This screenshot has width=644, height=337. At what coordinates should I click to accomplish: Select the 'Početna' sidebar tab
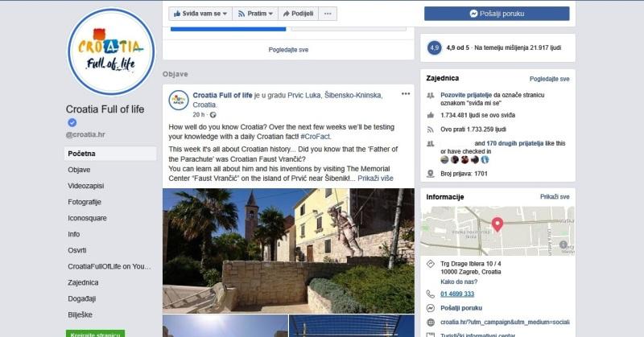pos(110,154)
